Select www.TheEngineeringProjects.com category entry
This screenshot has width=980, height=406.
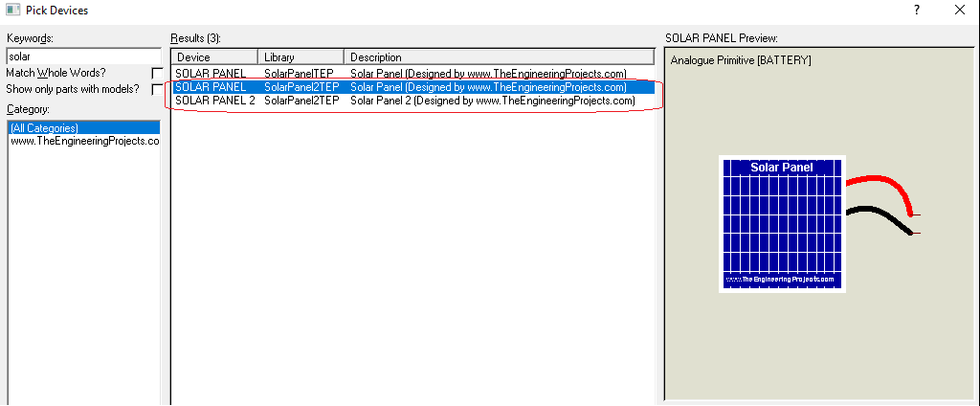point(84,141)
